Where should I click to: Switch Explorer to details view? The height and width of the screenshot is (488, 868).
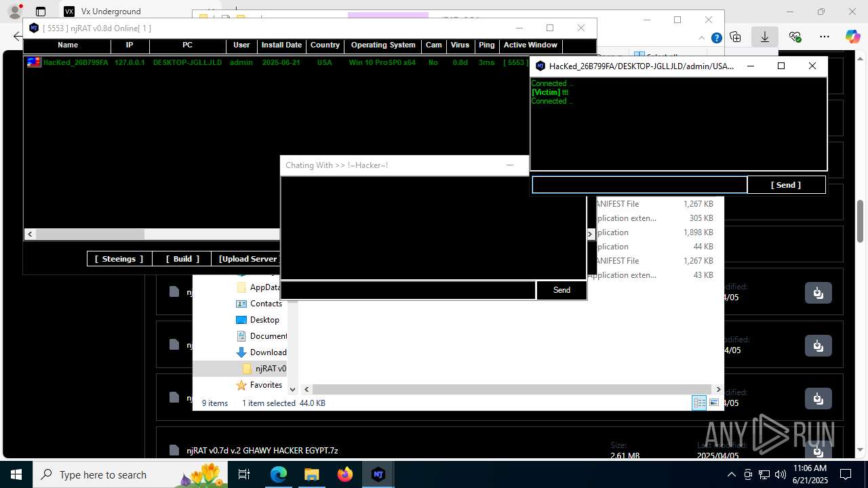[x=699, y=403]
